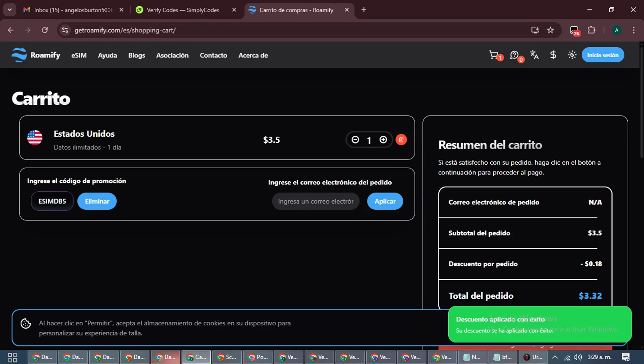644x364 pixels.
Task: Bookmark this page with the star icon
Action: pyautogui.click(x=550, y=30)
